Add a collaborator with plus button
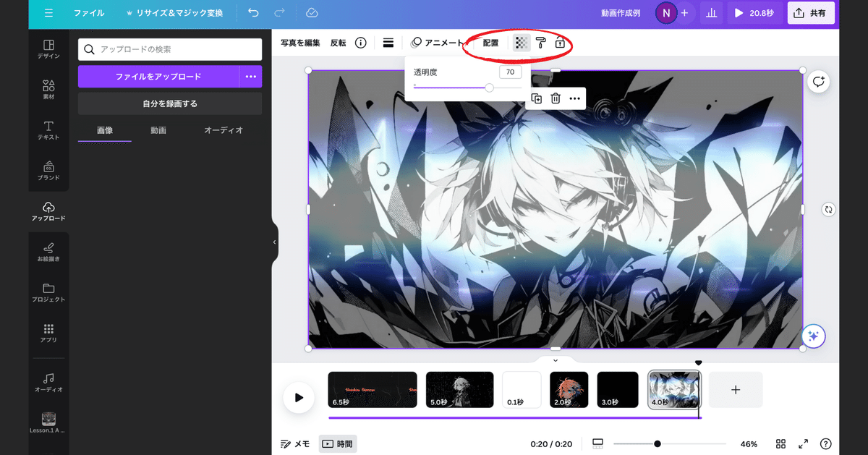Screen dimensions: 868x455 685,13
